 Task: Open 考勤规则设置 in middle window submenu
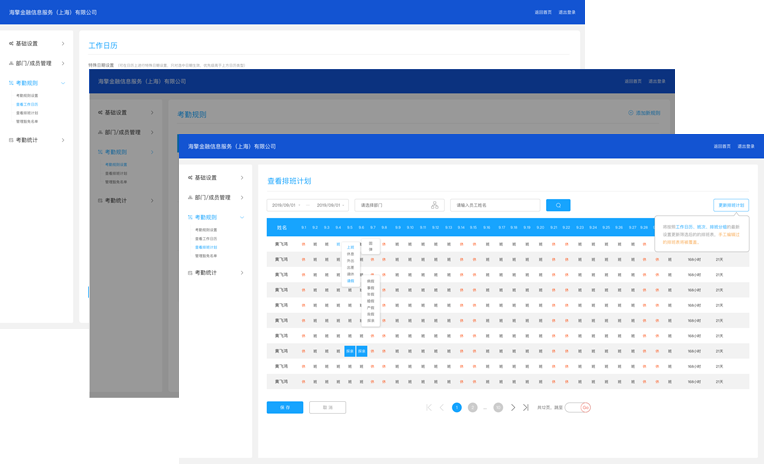click(x=116, y=165)
